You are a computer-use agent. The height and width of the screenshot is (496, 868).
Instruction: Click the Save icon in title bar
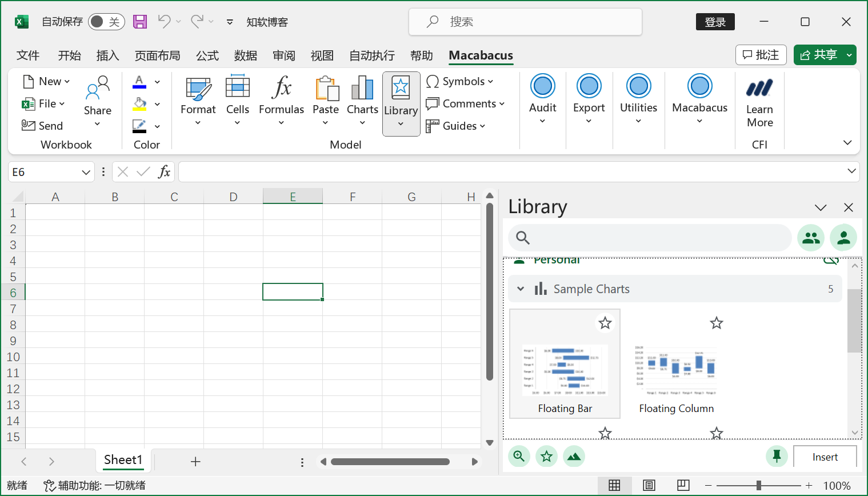(140, 22)
